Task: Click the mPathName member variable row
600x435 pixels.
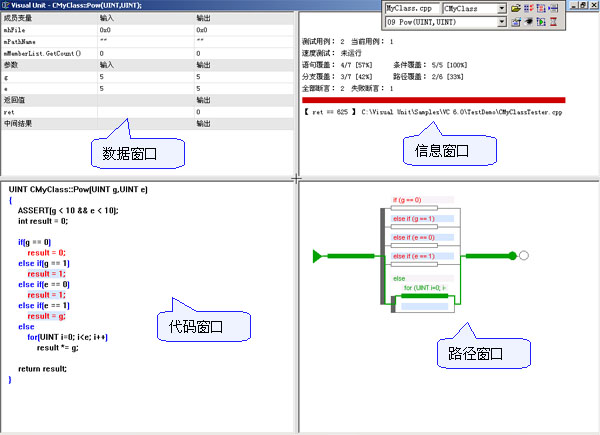Action: click(x=147, y=41)
